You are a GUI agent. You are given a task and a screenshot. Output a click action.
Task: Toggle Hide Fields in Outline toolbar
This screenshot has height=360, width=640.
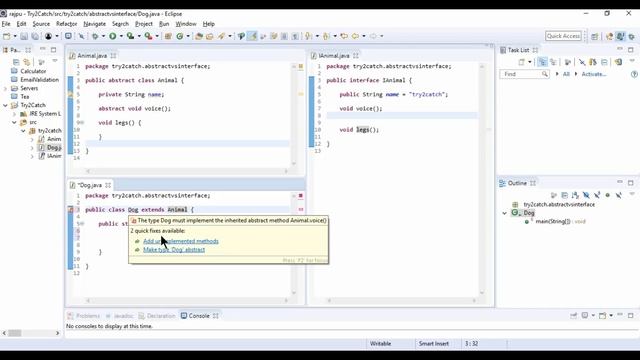[x=586, y=196]
